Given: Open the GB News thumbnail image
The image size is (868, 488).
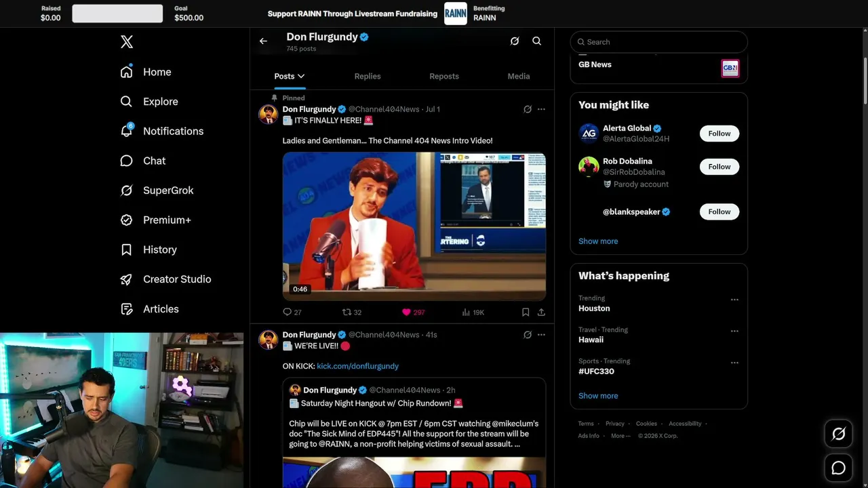Looking at the screenshot, I should coord(730,68).
